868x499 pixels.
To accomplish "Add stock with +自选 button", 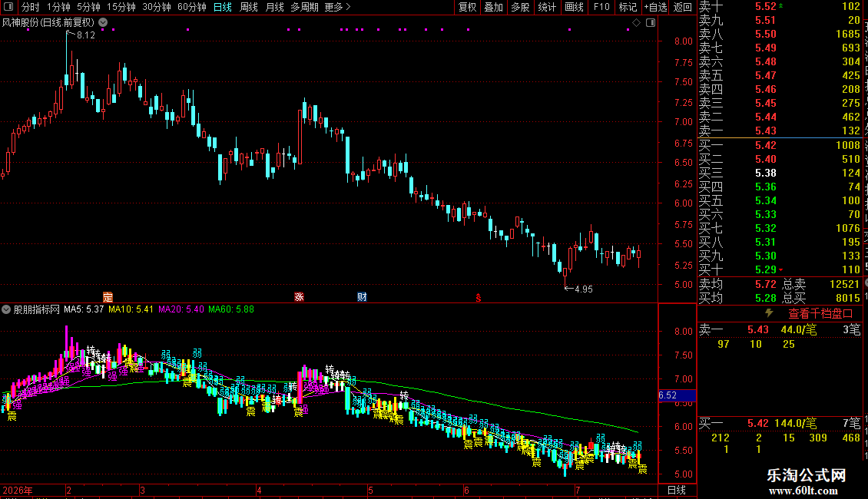I will click(656, 7).
